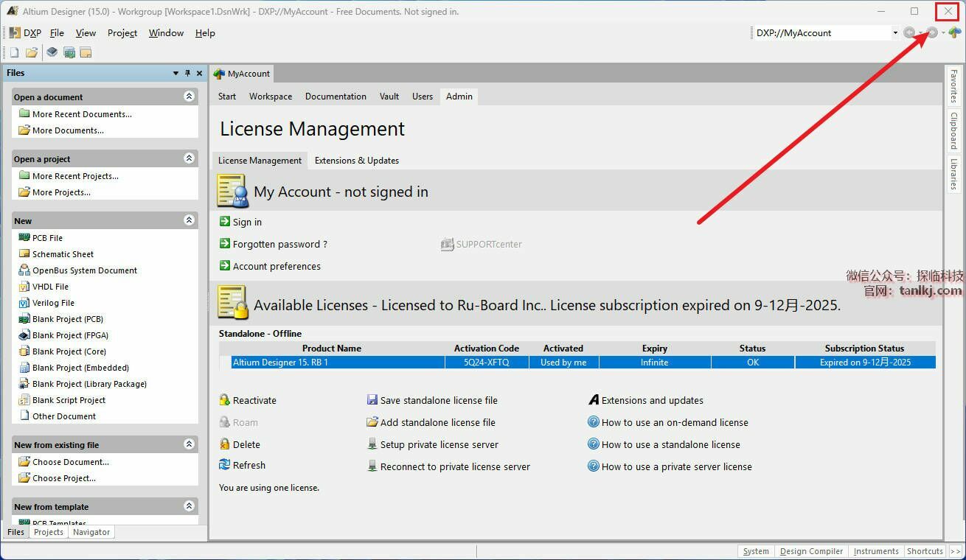The image size is (966, 560).
Task: Open the File menu
Action: coord(57,32)
